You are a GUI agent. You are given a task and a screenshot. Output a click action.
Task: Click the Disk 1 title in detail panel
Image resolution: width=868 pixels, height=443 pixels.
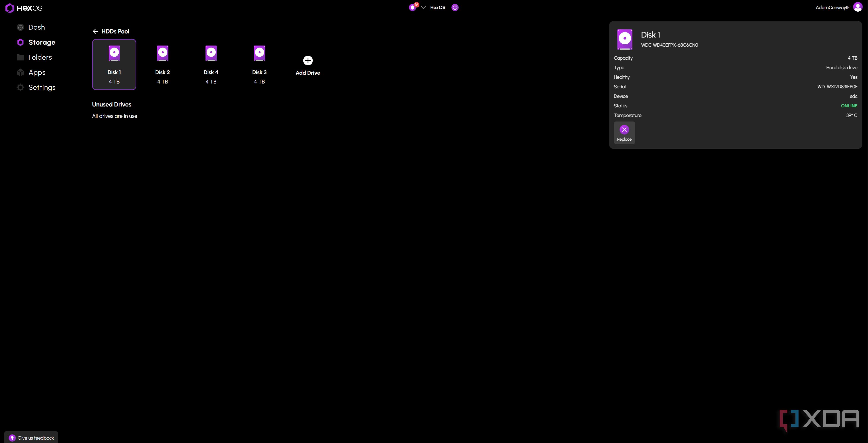click(650, 35)
